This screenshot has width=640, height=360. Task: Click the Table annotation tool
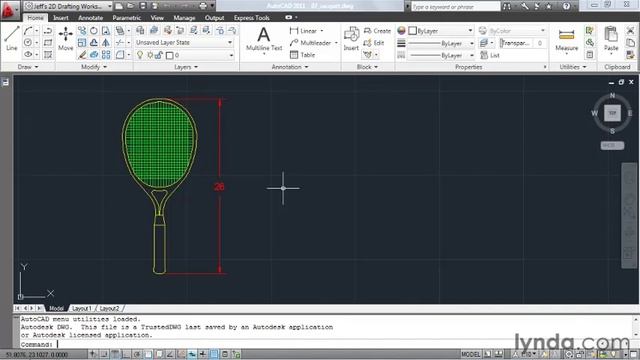(302, 55)
